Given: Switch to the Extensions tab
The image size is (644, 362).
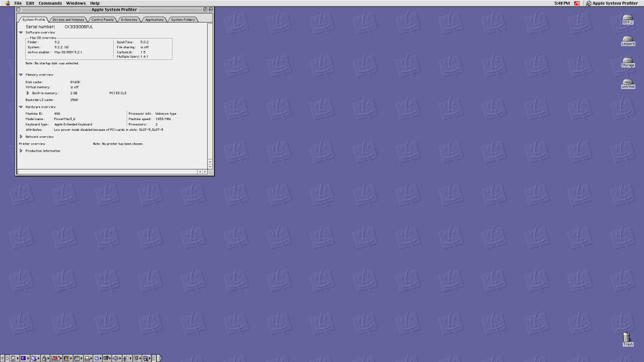Looking at the screenshot, I should tap(129, 20).
